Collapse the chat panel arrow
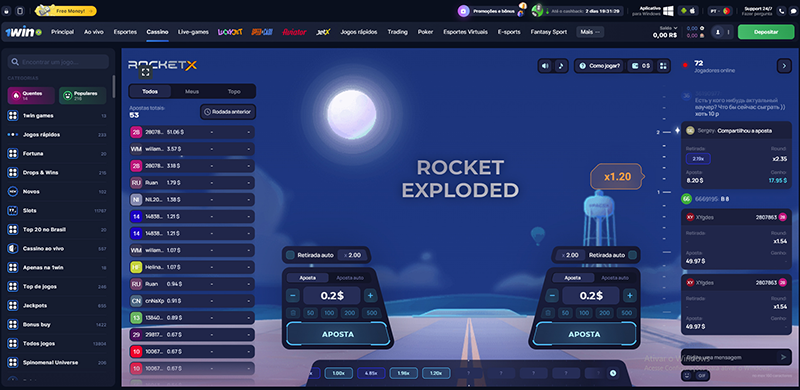The image size is (800, 390). 784,66
